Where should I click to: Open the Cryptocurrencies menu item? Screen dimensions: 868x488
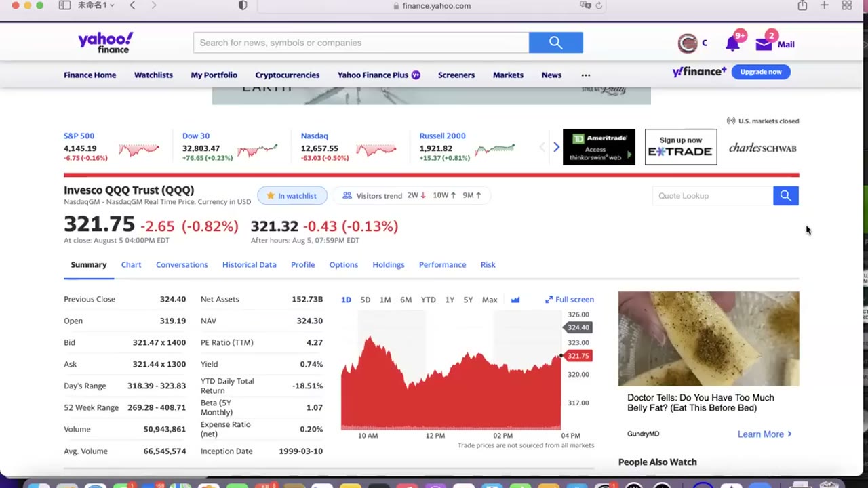point(287,75)
